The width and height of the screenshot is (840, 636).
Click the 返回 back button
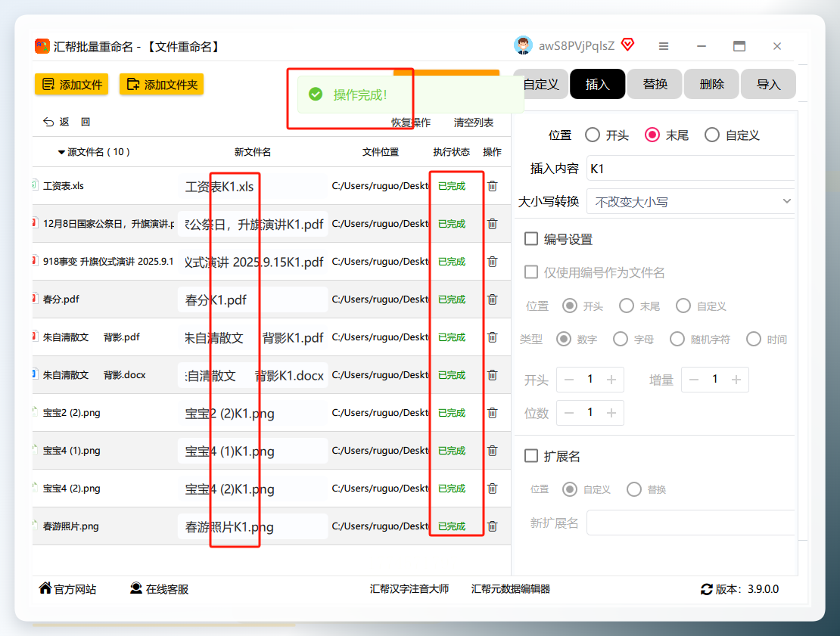point(67,122)
